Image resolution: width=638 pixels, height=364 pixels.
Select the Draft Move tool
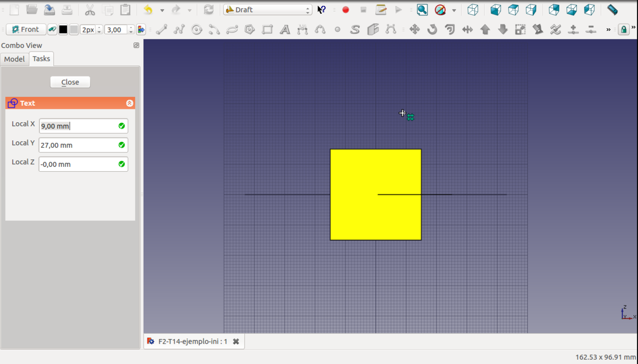coord(415,30)
